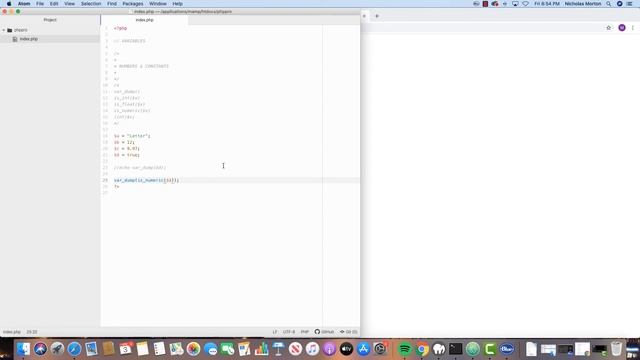Open Google Chrome from the dock
This screenshot has height=360, width=640.
click(x=422, y=349)
